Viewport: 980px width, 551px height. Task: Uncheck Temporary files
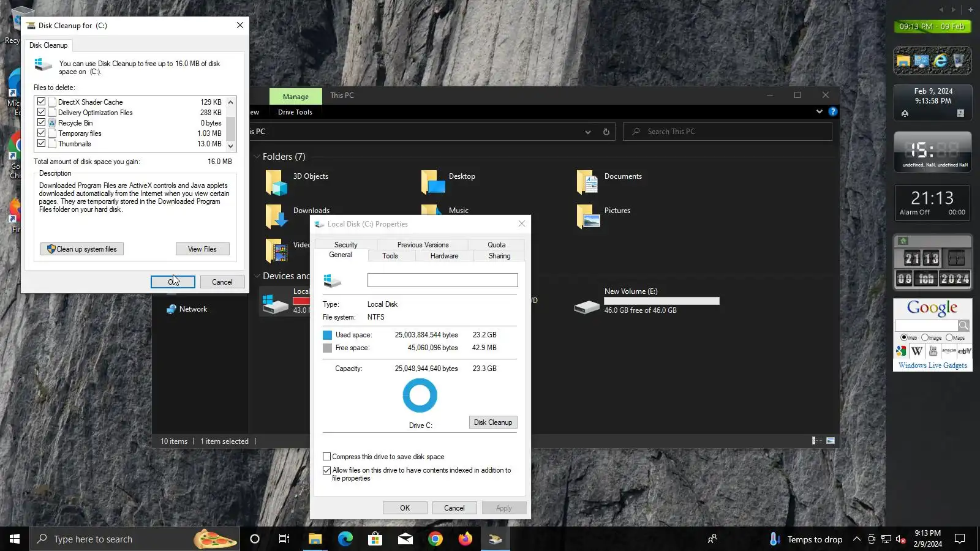point(41,133)
